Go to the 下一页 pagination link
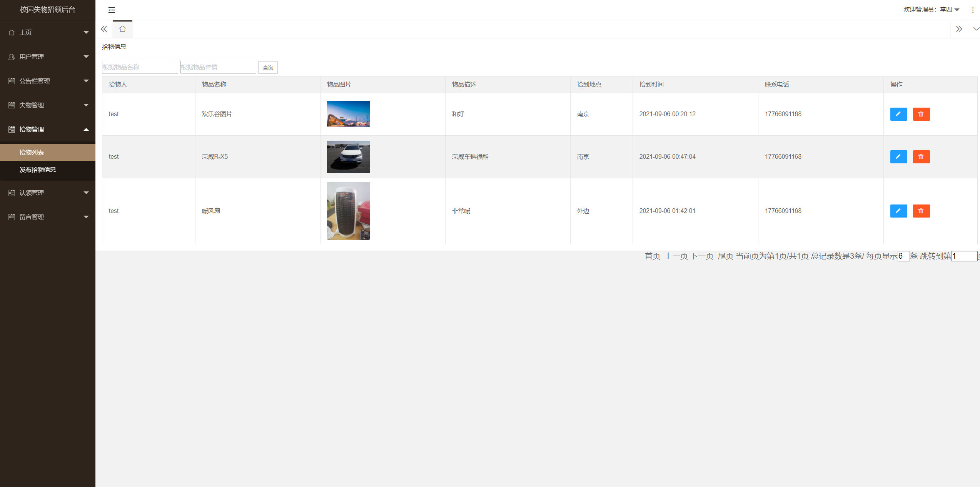Viewport: 980px width, 487px height. [x=702, y=256]
